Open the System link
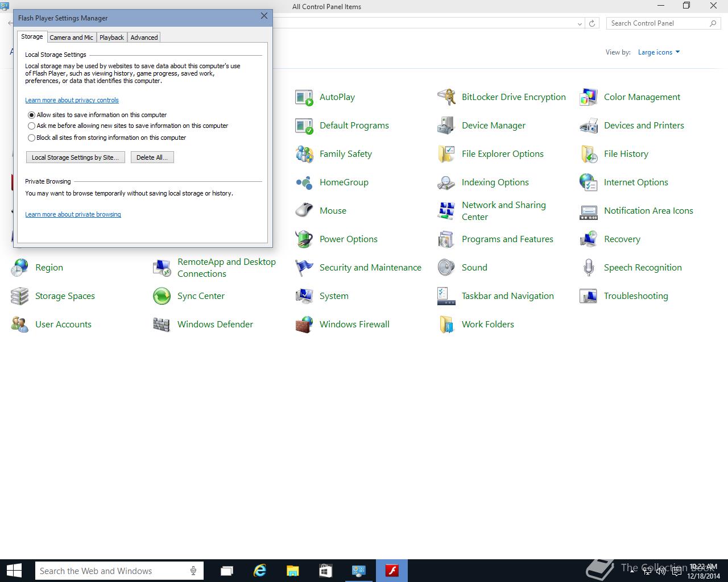 (x=334, y=296)
